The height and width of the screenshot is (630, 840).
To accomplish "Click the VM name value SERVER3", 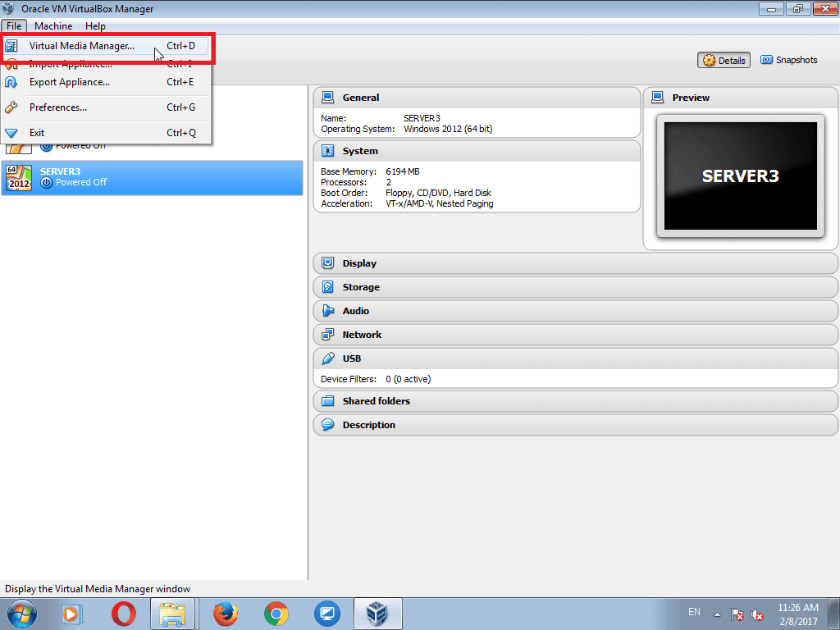I will point(422,118).
